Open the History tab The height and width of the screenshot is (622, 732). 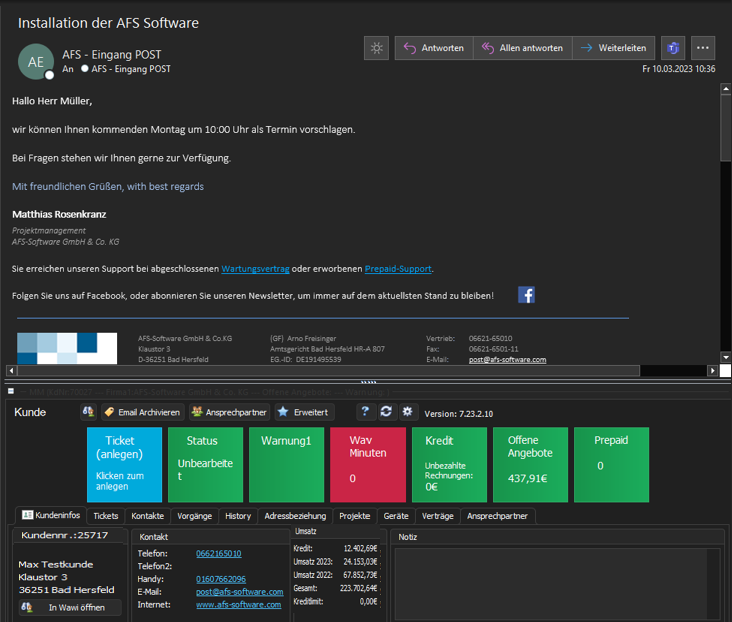238,516
